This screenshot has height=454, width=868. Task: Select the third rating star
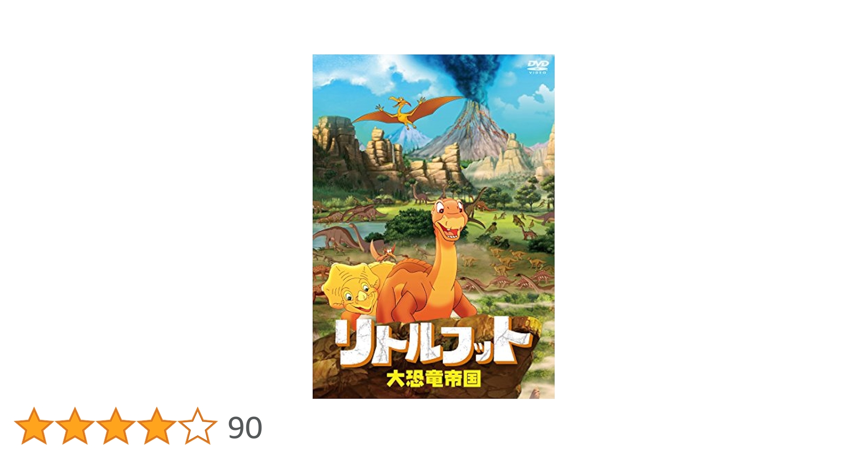pyautogui.click(x=115, y=426)
